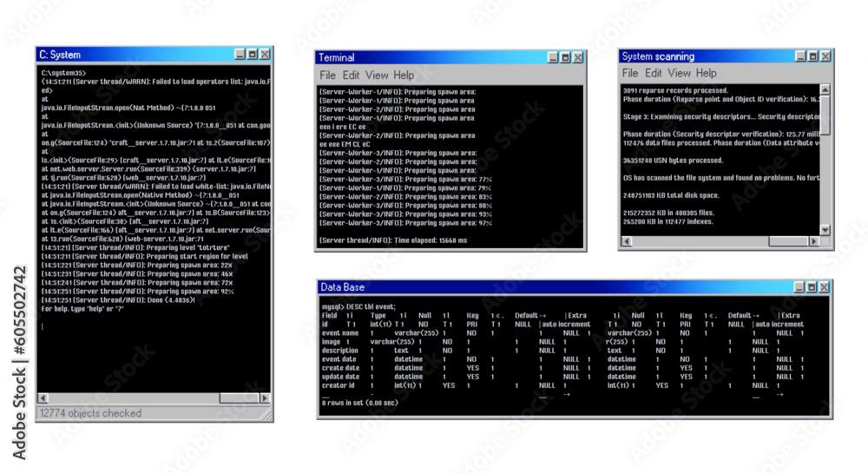This screenshot has width=868, height=473.
Task: Open File menu in System scanning window
Action: (x=630, y=73)
